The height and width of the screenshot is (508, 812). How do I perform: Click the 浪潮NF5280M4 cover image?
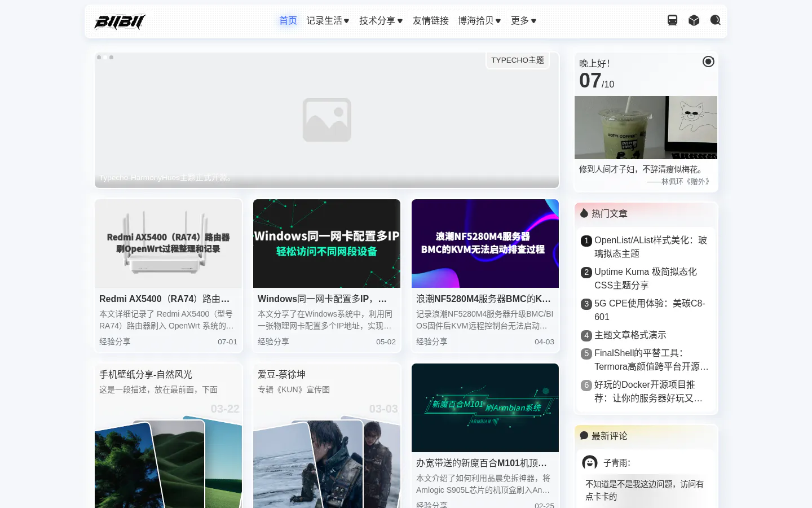(x=486, y=244)
